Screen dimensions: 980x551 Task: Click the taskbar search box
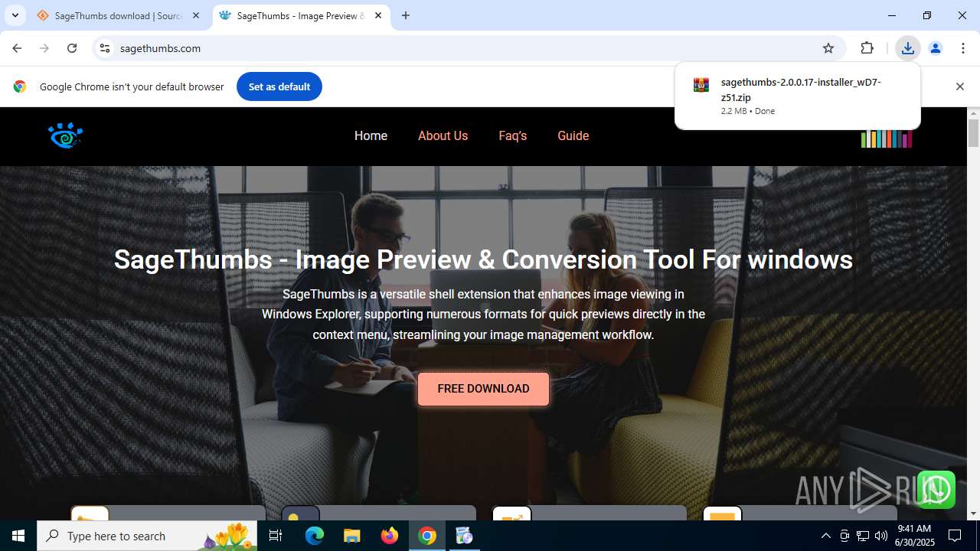click(x=149, y=536)
